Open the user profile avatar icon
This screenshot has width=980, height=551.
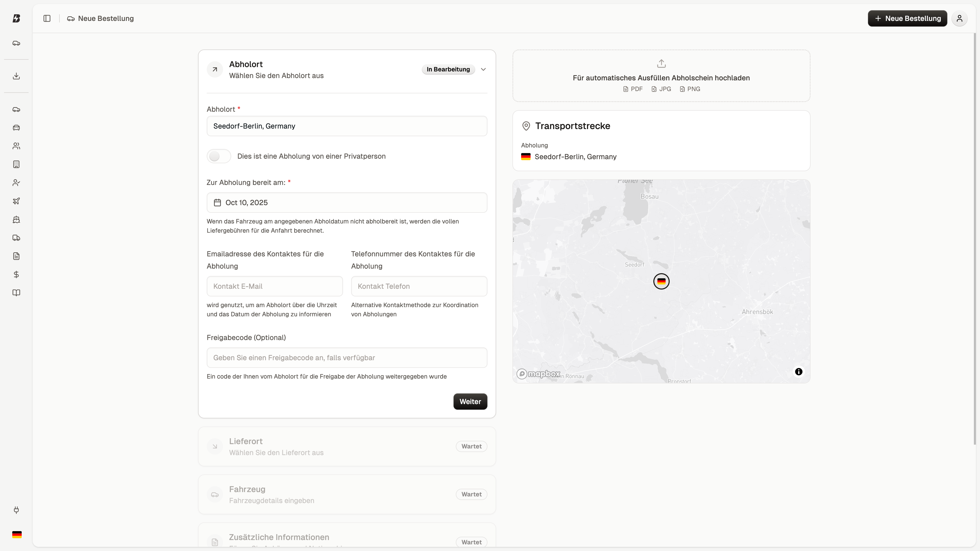[x=959, y=18]
